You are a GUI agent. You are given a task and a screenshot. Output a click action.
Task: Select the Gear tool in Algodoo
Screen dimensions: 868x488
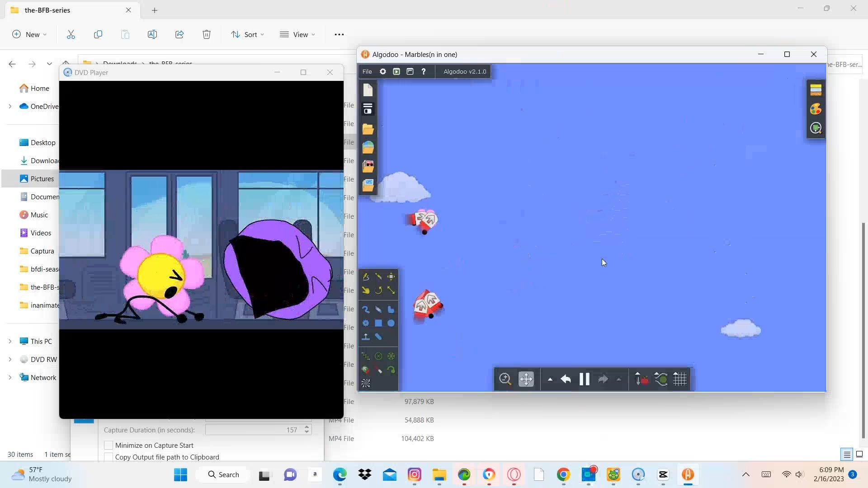coord(366,323)
